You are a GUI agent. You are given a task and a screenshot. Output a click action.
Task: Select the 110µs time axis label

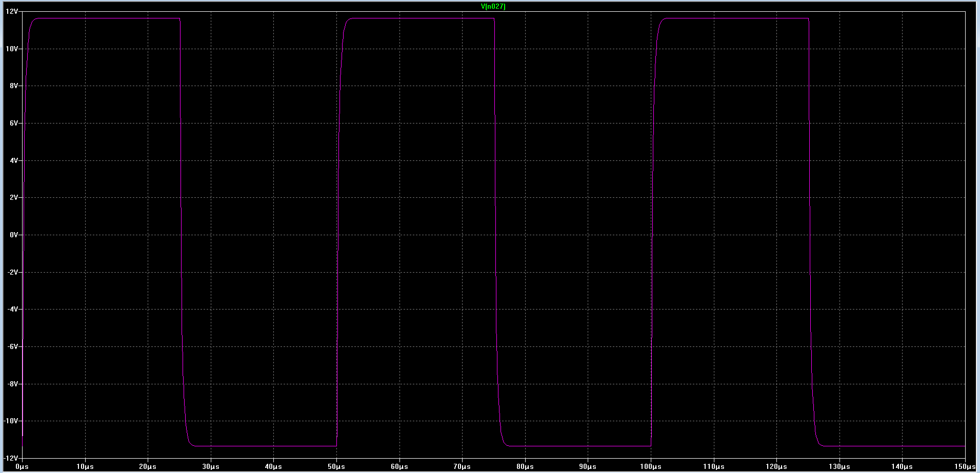pyautogui.click(x=714, y=467)
